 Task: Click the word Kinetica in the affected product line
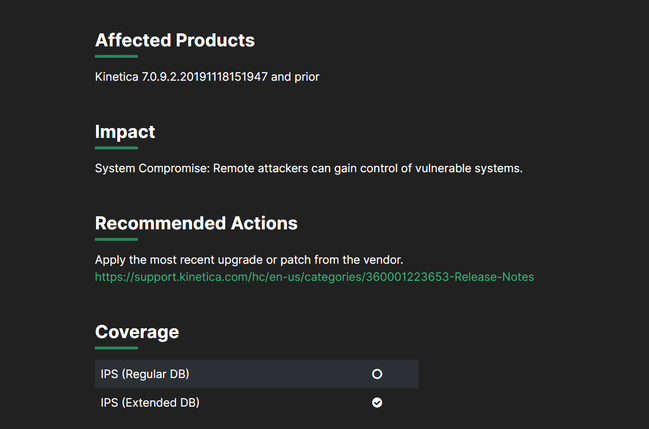point(118,77)
